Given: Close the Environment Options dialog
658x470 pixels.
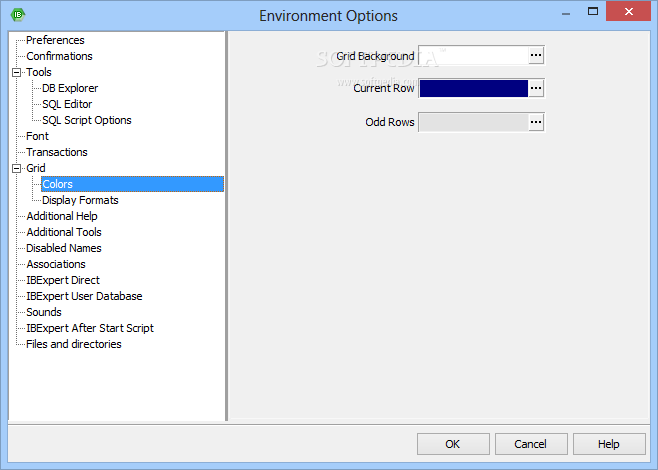Looking at the screenshot, I should 629,11.
